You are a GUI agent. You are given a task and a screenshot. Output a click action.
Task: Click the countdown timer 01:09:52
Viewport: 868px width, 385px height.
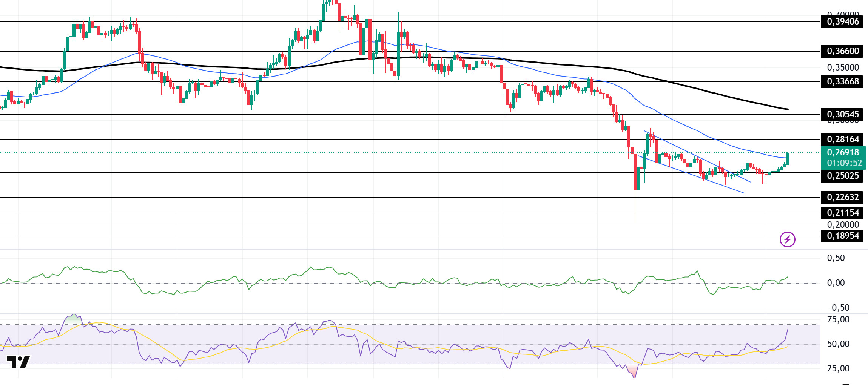point(845,163)
